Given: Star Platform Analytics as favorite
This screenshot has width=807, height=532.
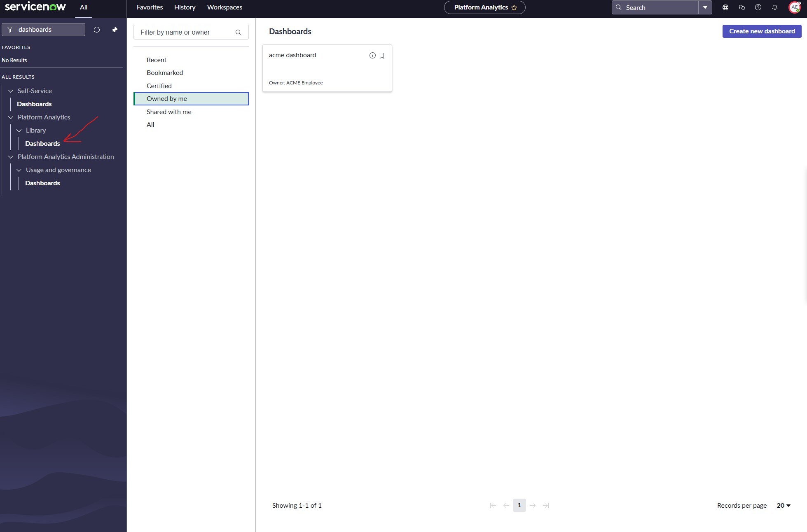Looking at the screenshot, I should point(514,7).
